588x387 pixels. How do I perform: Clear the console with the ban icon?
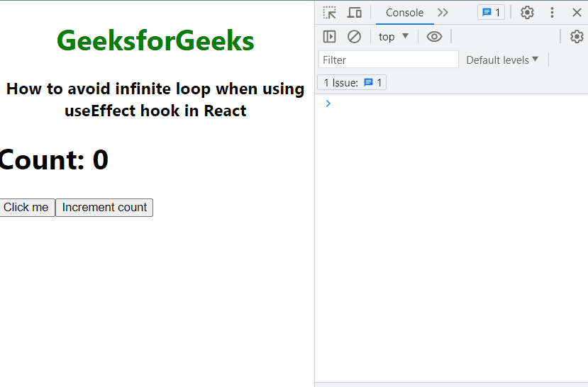point(354,37)
